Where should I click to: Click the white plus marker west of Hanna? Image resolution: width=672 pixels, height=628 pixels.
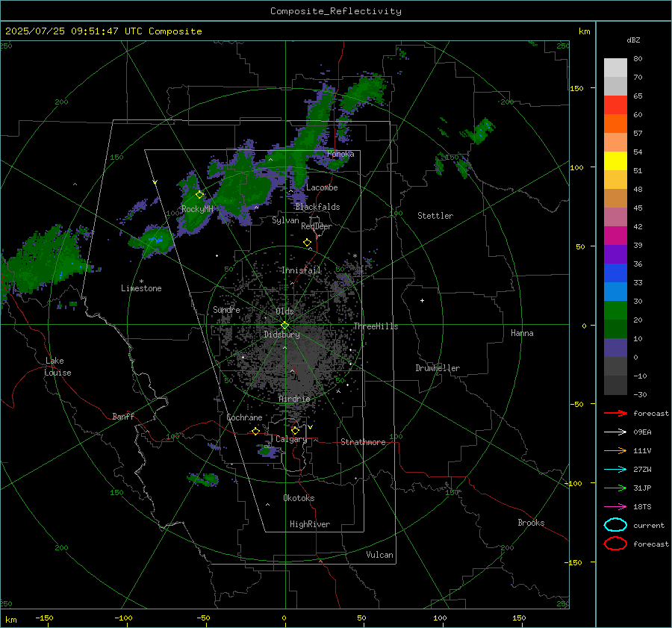pos(422,300)
